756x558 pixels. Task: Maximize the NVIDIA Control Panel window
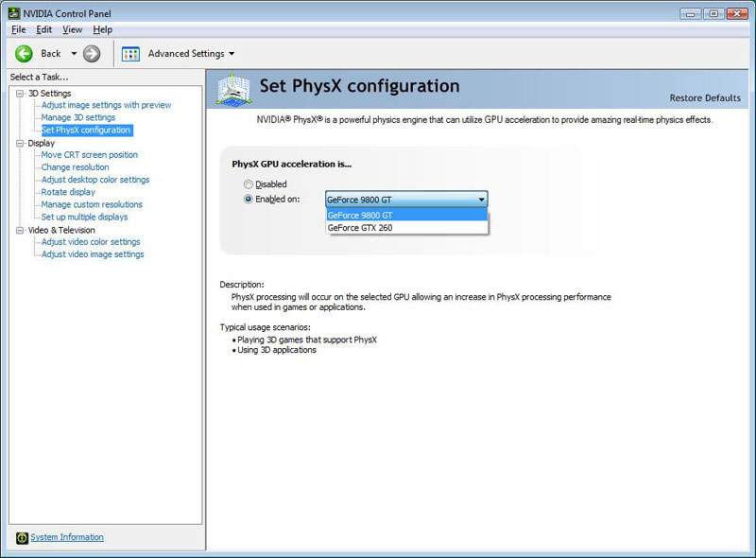(713, 13)
